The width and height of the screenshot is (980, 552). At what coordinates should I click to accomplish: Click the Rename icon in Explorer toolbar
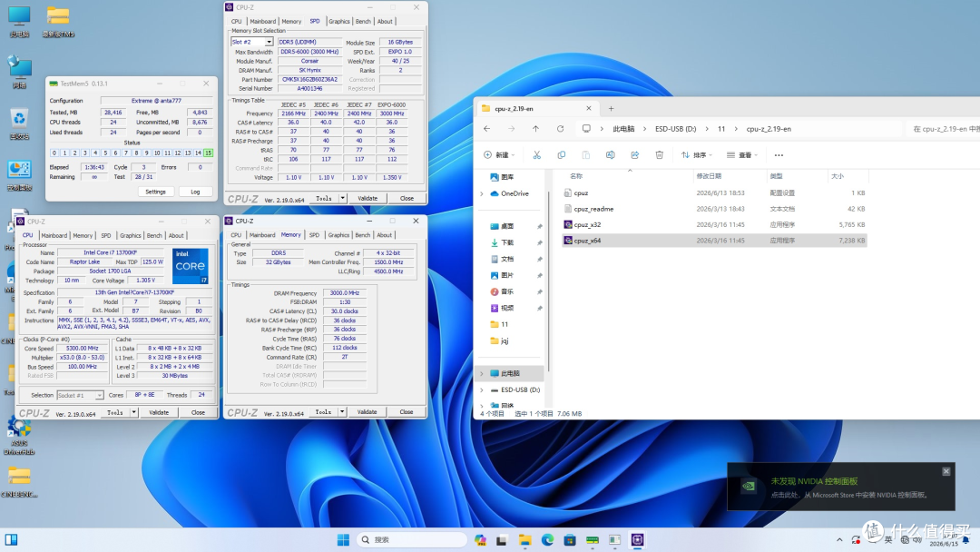pyautogui.click(x=610, y=155)
